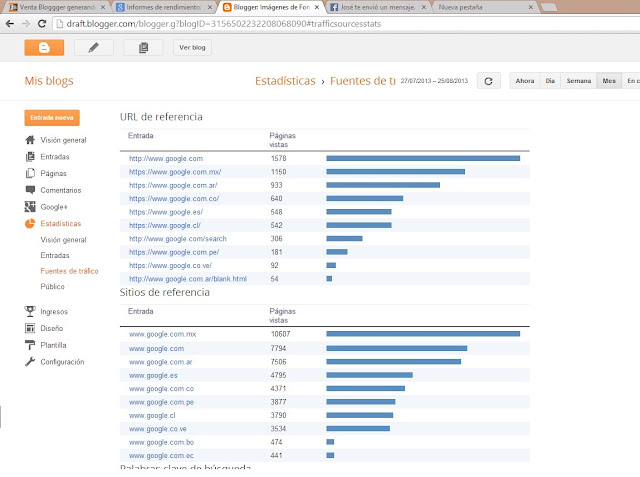This screenshot has height=477, width=640.
Task: Click the Google+ icon in sidebar
Action: coord(30,207)
